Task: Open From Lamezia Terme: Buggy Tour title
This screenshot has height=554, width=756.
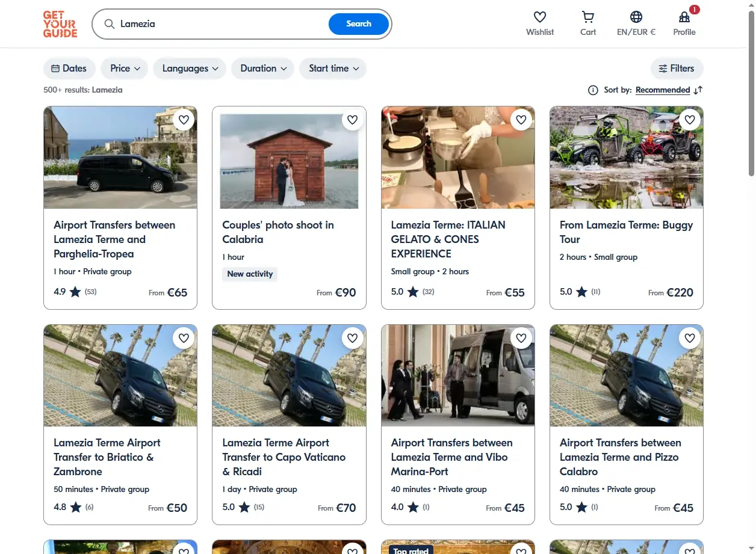Action: point(626,232)
